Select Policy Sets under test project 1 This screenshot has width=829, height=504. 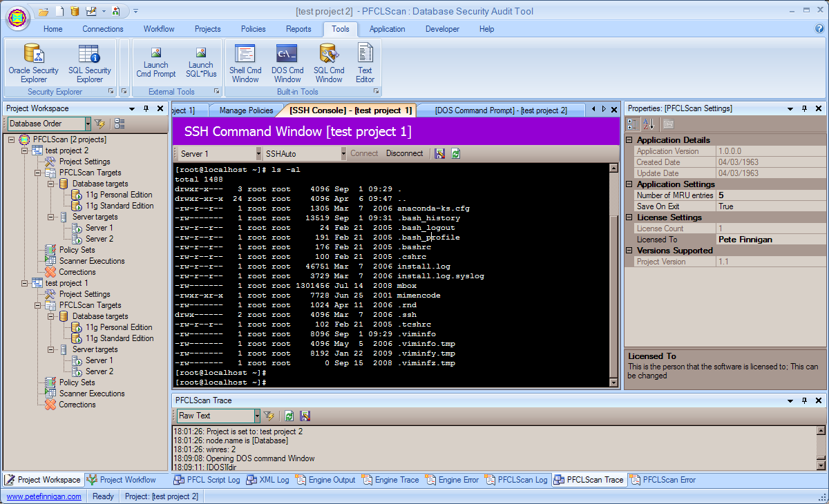click(x=77, y=382)
